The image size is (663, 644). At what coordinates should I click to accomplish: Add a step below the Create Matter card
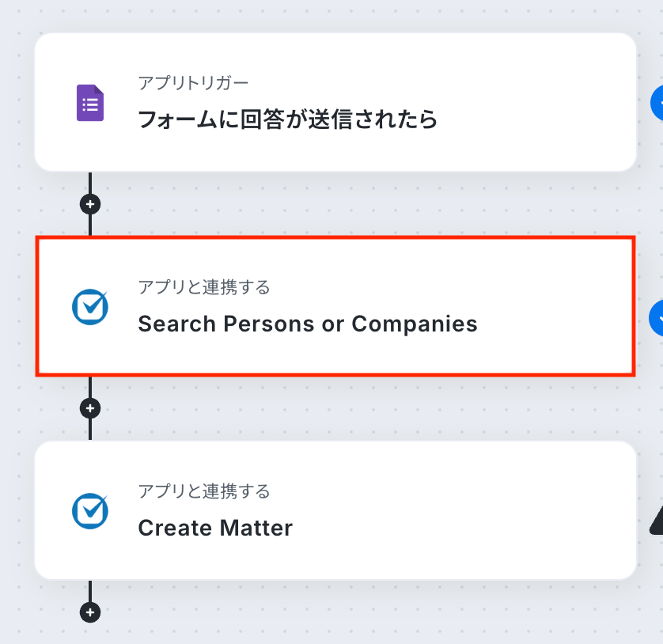tap(90, 612)
